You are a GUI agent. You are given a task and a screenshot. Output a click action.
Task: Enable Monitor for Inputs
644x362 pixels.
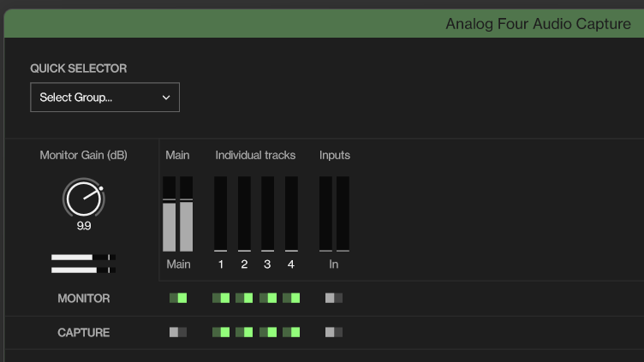334,298
